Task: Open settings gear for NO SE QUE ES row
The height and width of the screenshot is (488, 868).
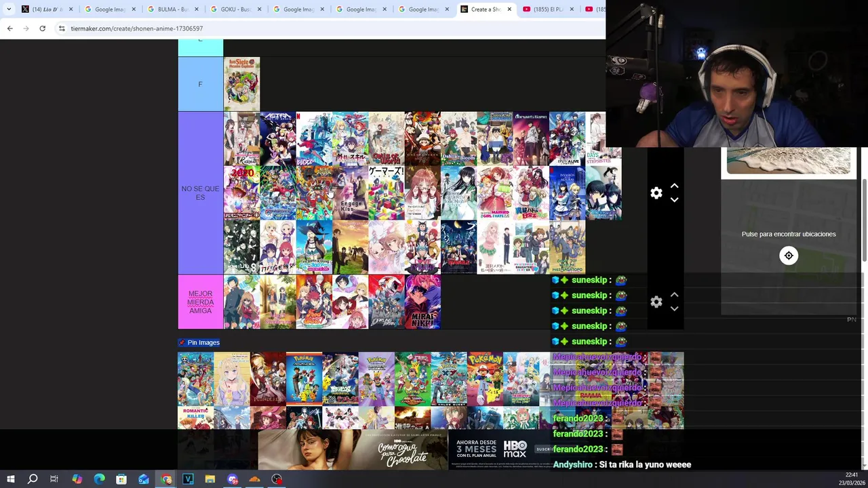Action: [656, 193]
